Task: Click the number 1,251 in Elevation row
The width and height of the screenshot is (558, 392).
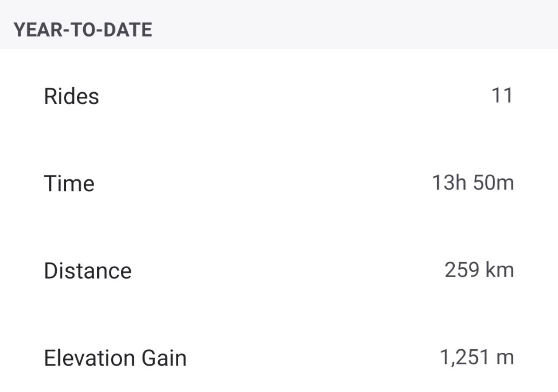Action: [x=464, y=357]
